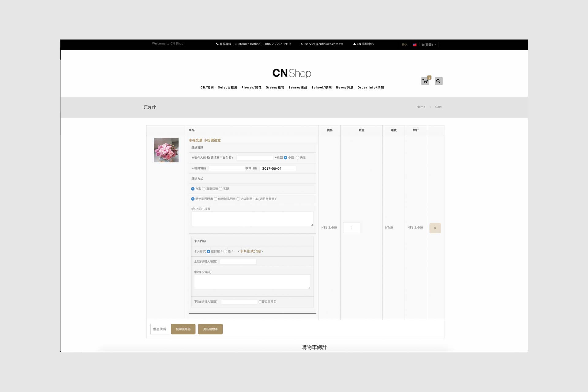Open Sense/選品 menu item
Image resolution: width=588 pixels, height=392 pixels.
pos(298,88)
